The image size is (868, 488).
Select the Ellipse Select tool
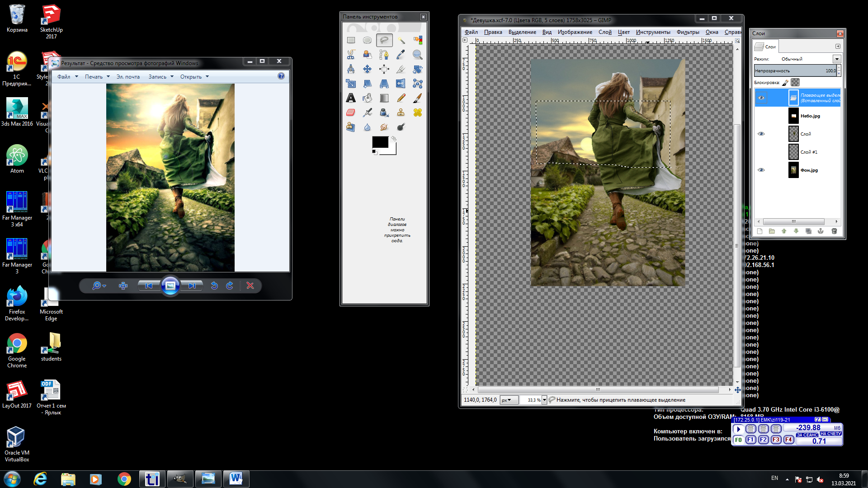tap(367, 40)
